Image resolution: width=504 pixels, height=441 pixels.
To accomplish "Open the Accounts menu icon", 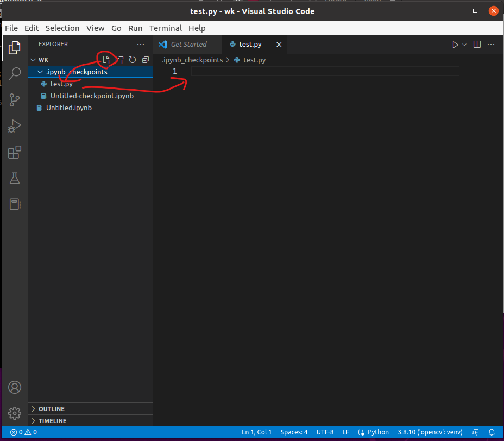I will (15, 387).
